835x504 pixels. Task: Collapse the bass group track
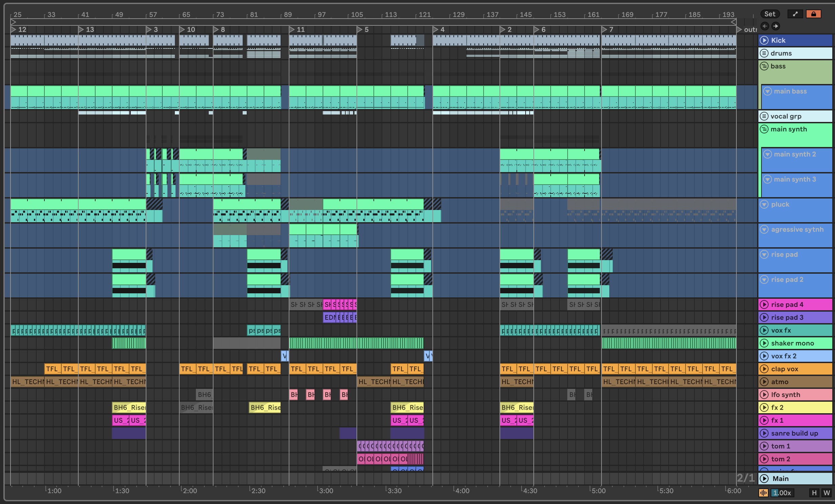point(764,66)
